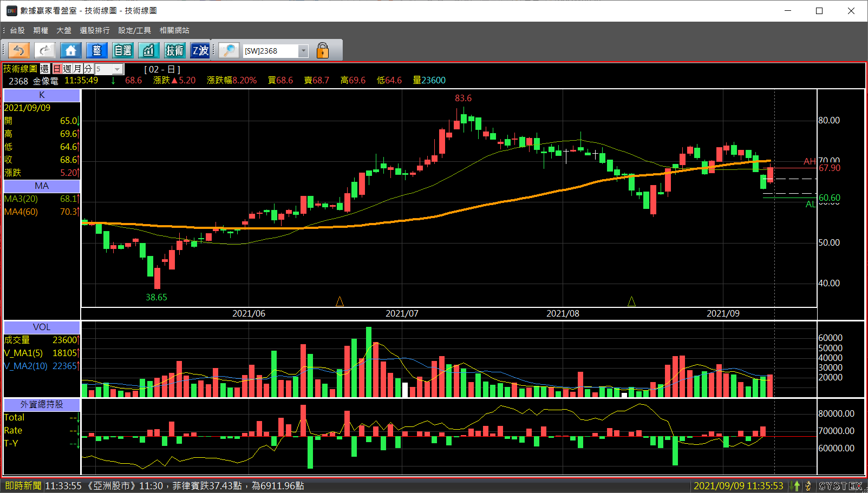Click the app logo in title bar
The image size is (868, 493).
11,11
